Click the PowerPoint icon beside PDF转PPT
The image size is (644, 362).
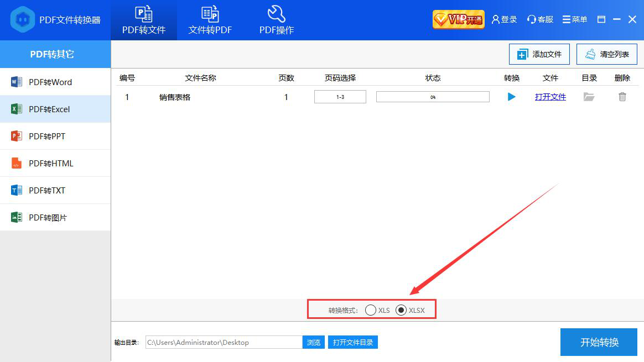click(x=17, y=136)
